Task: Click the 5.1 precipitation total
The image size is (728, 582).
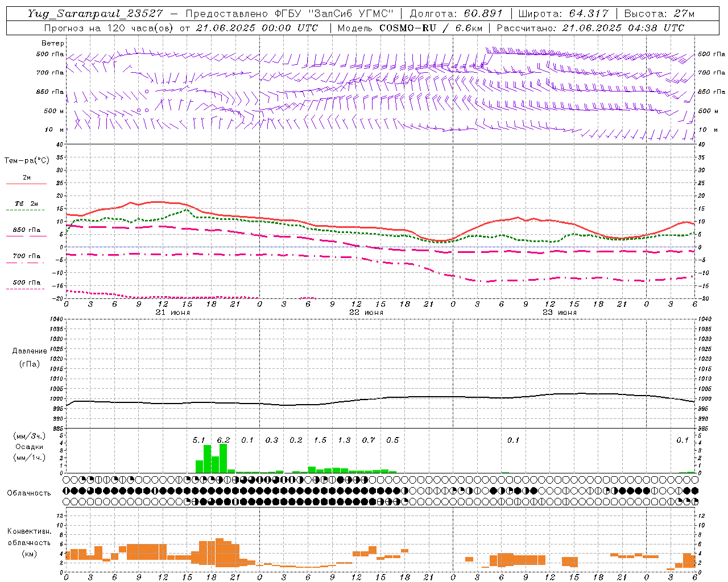Action: click(x=198, y=440)
